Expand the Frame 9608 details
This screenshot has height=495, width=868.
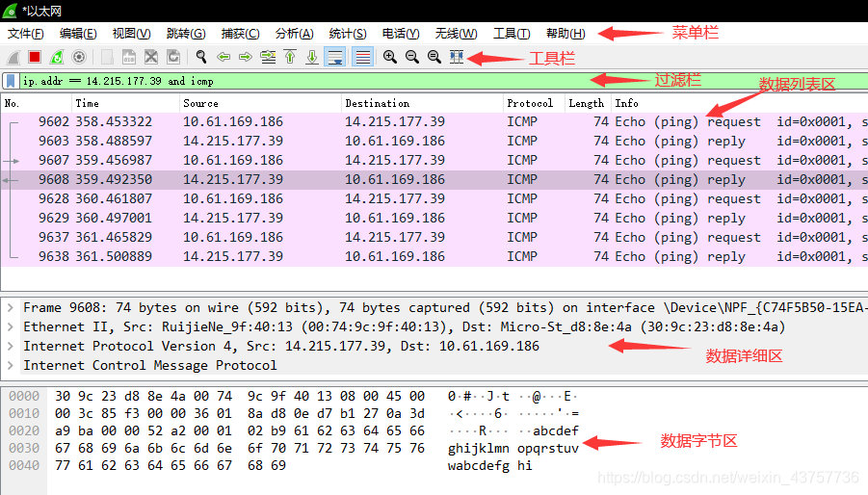coord(10,308)
